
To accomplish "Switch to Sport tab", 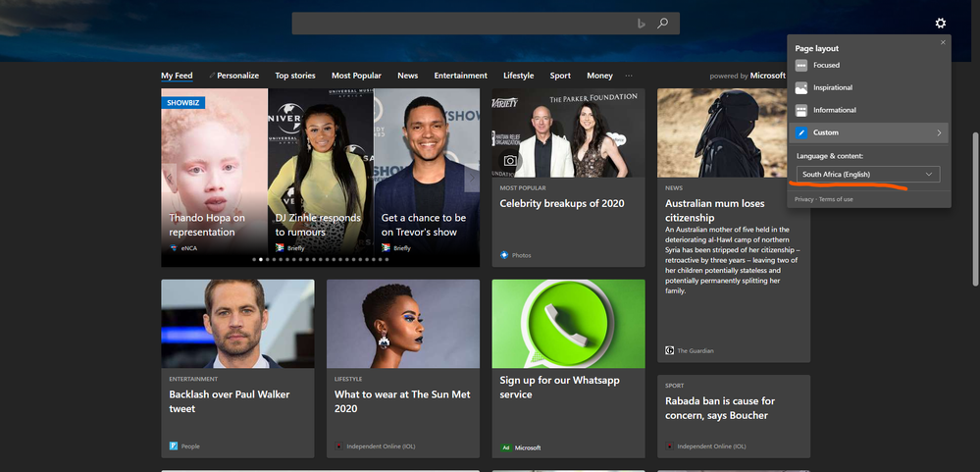I will [560, 76].
